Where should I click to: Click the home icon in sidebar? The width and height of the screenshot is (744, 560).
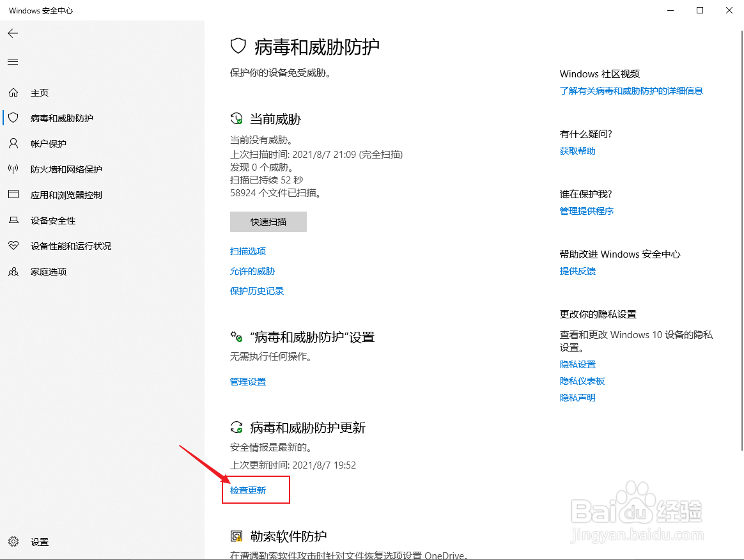13,93
